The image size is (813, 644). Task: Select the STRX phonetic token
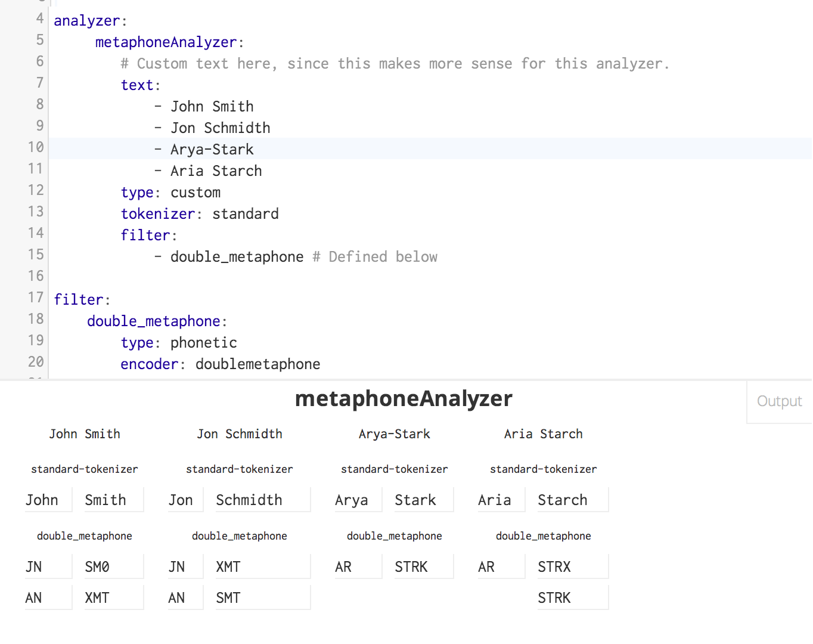click(x=554, y=566)
